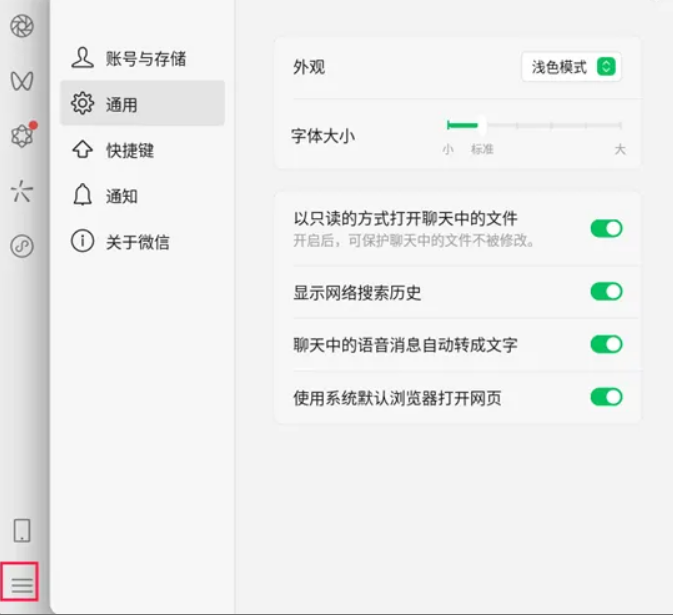Select 通用 settings category
The height and width of the screenshot is (615, 673).
142,103
